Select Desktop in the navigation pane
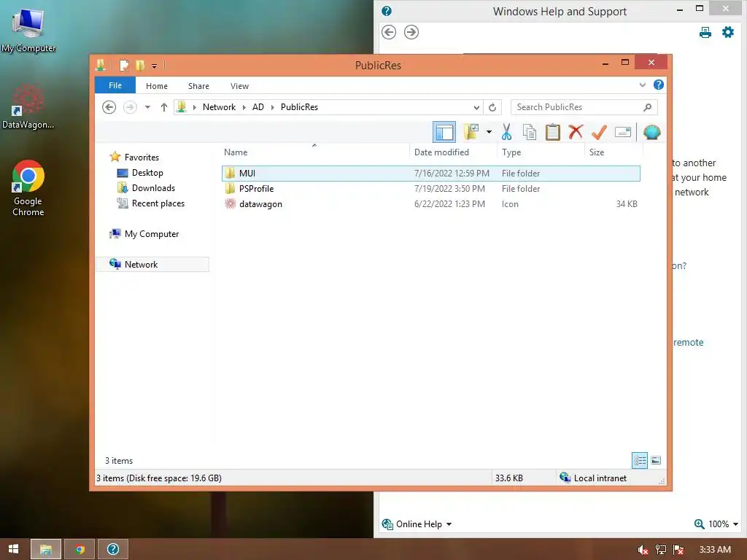The width and height of the screenshot is (747, 560). click(x=147, y=172)
